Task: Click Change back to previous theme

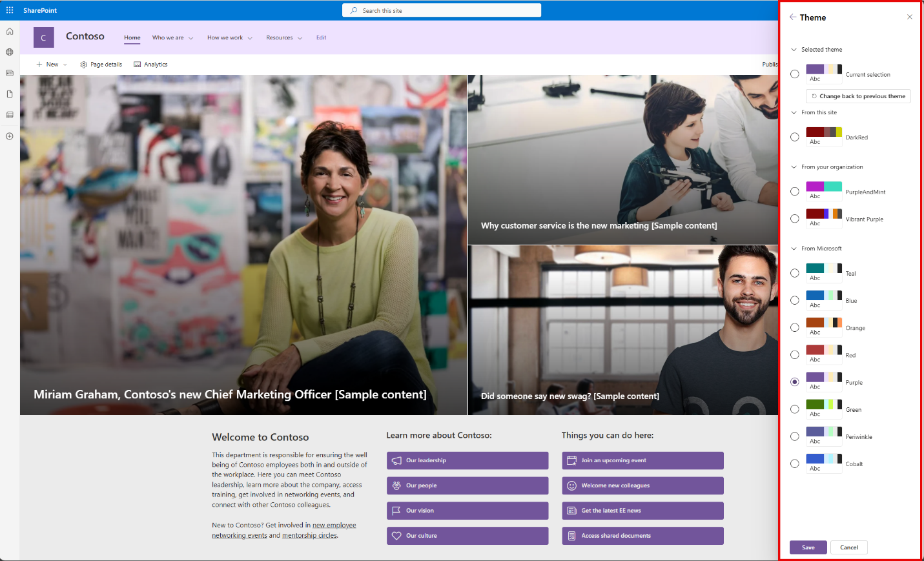Action: pos(859,96)
